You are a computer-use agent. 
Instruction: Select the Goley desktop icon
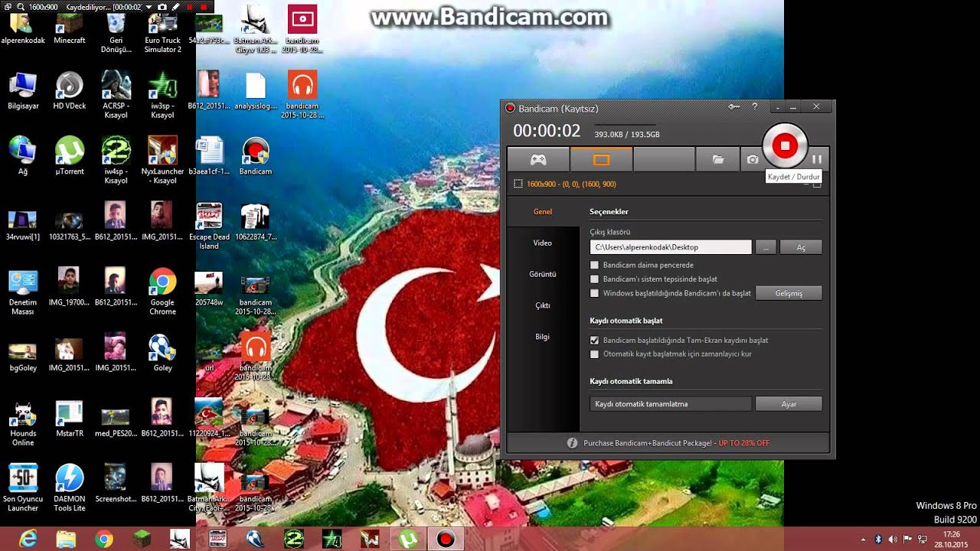click(162, 352)
